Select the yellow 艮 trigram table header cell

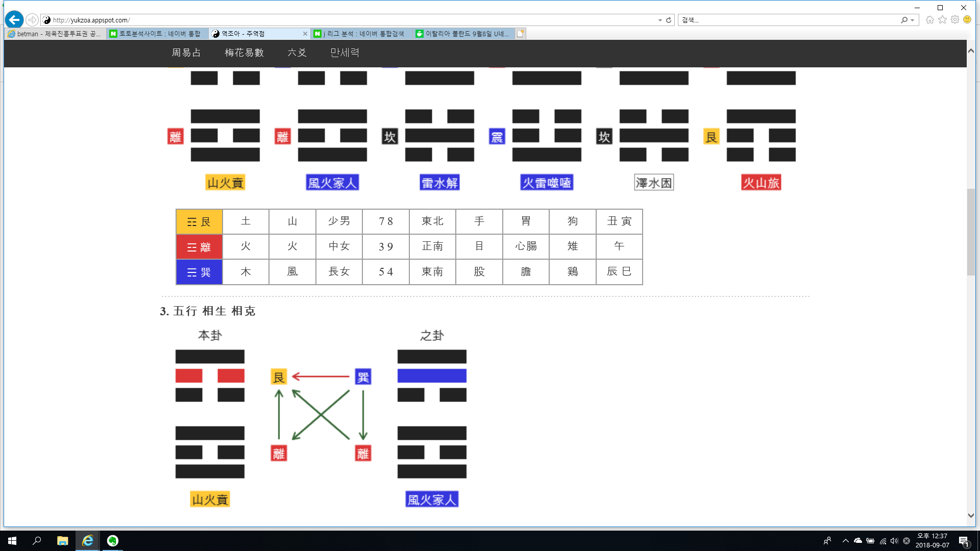pyautogui.click(x=199, y=221)
